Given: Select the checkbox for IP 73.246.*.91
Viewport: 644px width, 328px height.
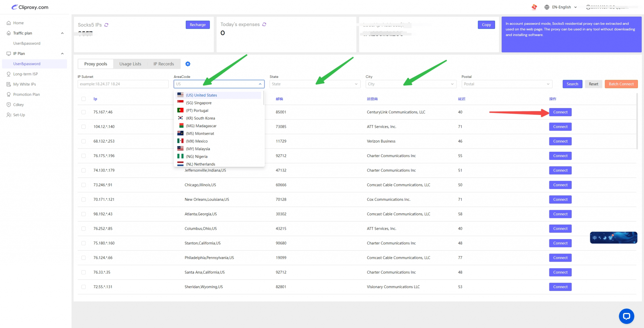Looking at the screenshot, I should tap(84, 185).
